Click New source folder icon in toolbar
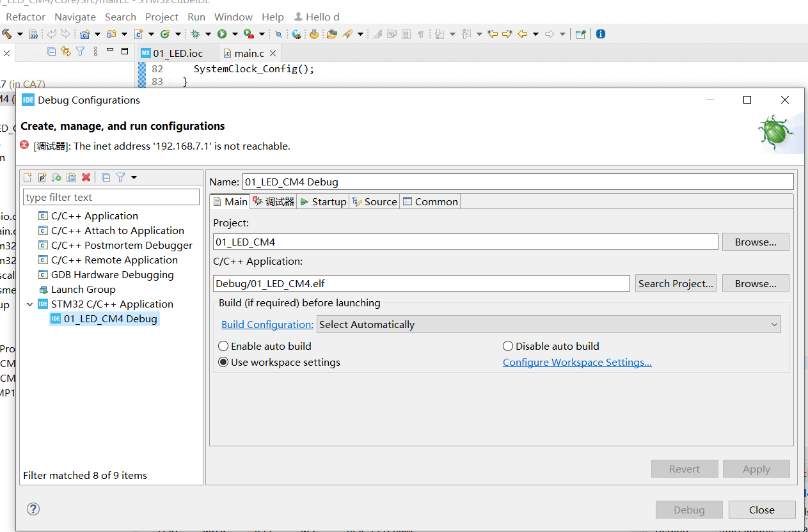This screenshot has width=808, height=532. coord(111,34)
